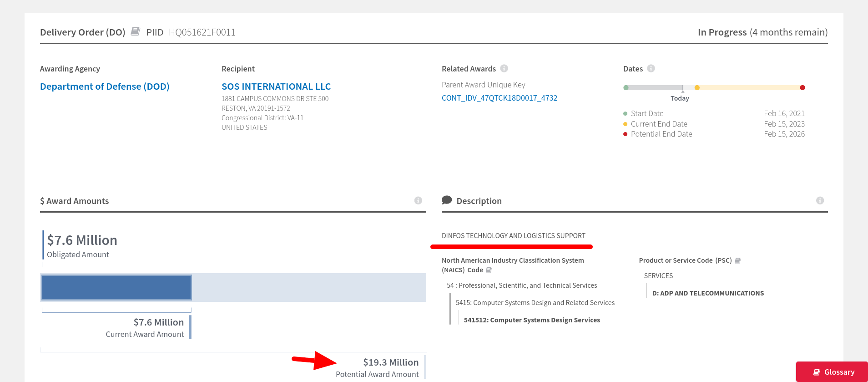Open info icon in Award Amounts header
Screen dimensions: 868x382
point(418,200)
